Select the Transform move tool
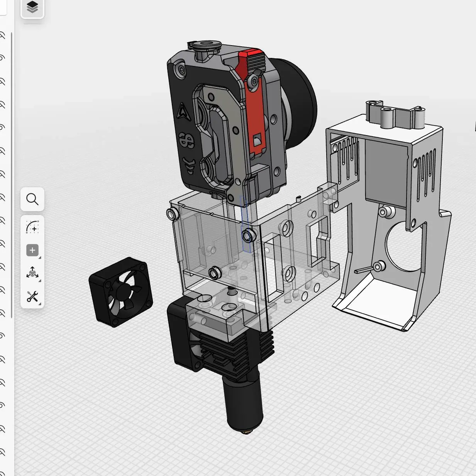476x476 pixels. (32, 273)
